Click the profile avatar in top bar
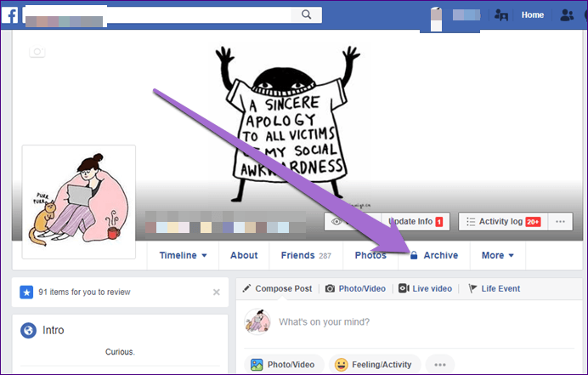The height and width of the screenshot is (375, 588). point(436,20)
